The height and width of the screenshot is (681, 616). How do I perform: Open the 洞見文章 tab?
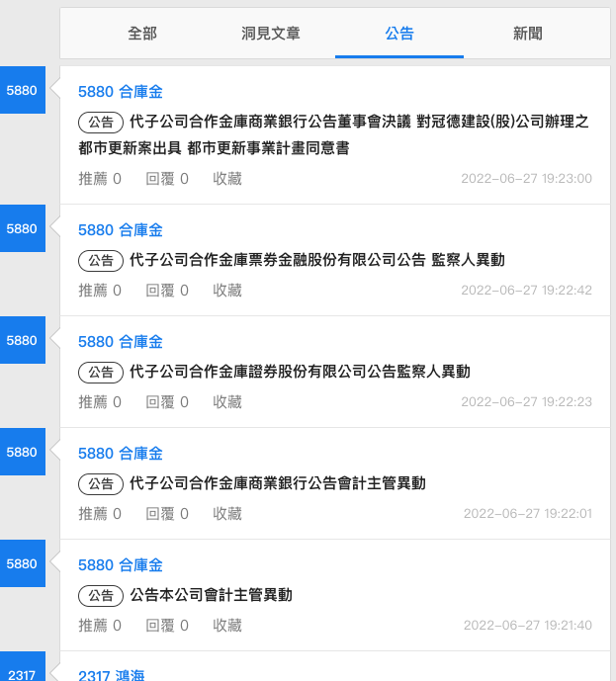pos(271,34)
